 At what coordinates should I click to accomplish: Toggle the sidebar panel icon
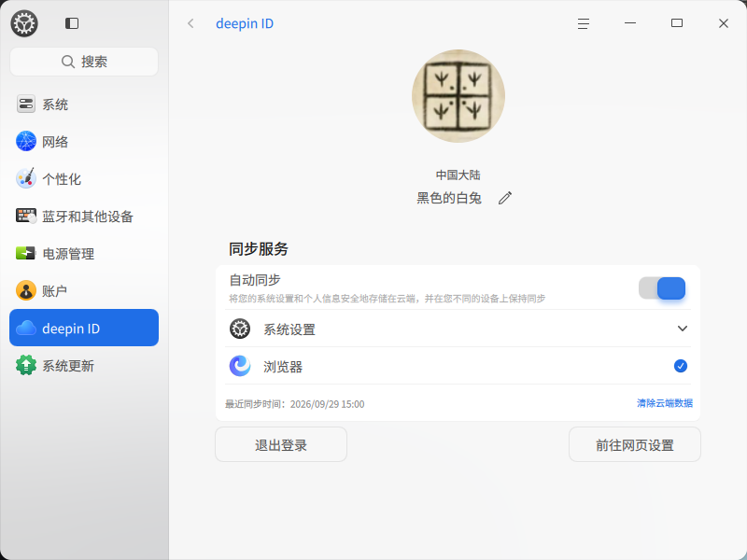(72, 23)
